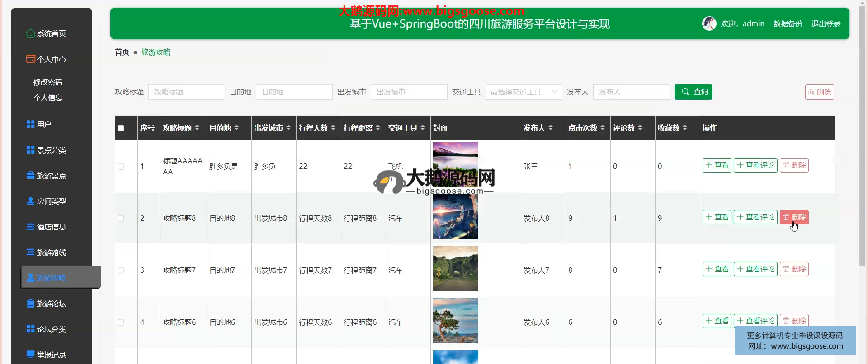The width and height of the screenshot is (868, 364).
Task: Open 酒店信息 in the sidebar
Action: [51, 227]
